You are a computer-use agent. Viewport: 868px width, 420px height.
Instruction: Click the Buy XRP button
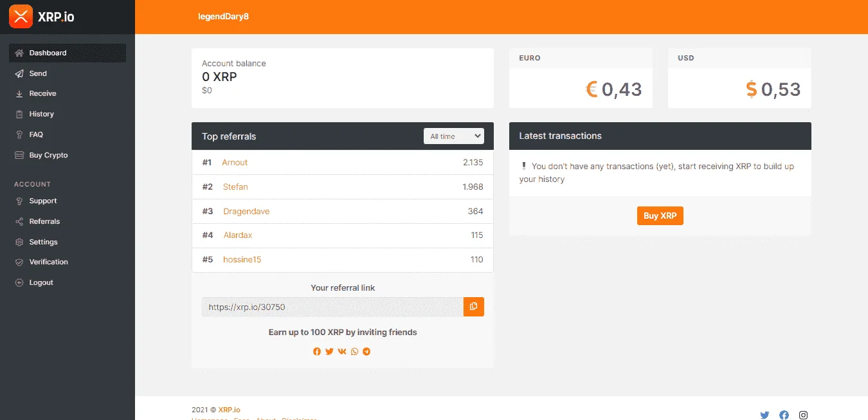click(x=660, y=215)
